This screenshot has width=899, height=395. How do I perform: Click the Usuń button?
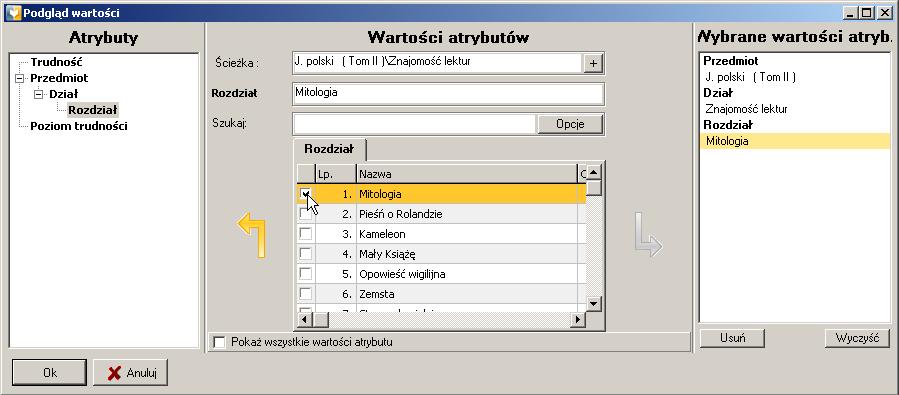(732, 338)
